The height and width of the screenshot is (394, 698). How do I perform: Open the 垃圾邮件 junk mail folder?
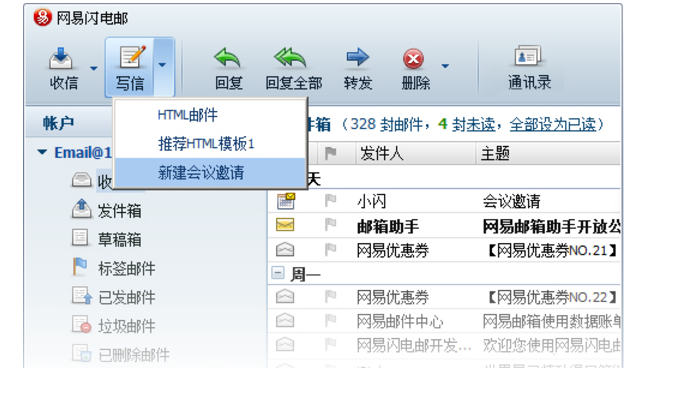pyautogui.click(x=126, y=326)
